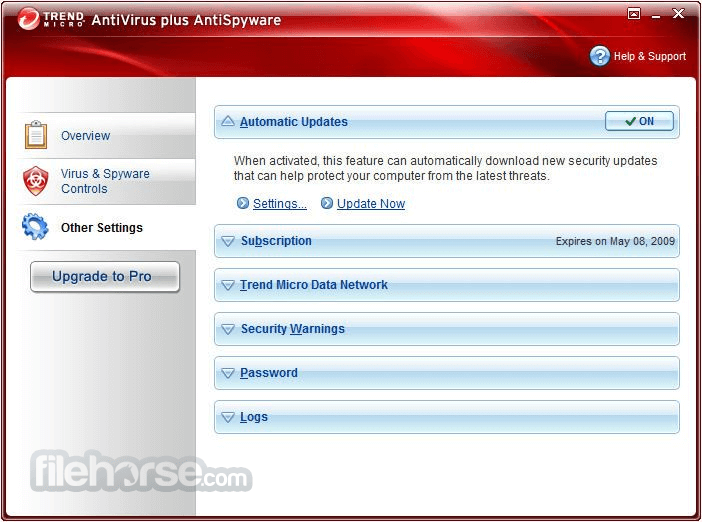Expand the Security Warnings section arrow

(228, 329)
